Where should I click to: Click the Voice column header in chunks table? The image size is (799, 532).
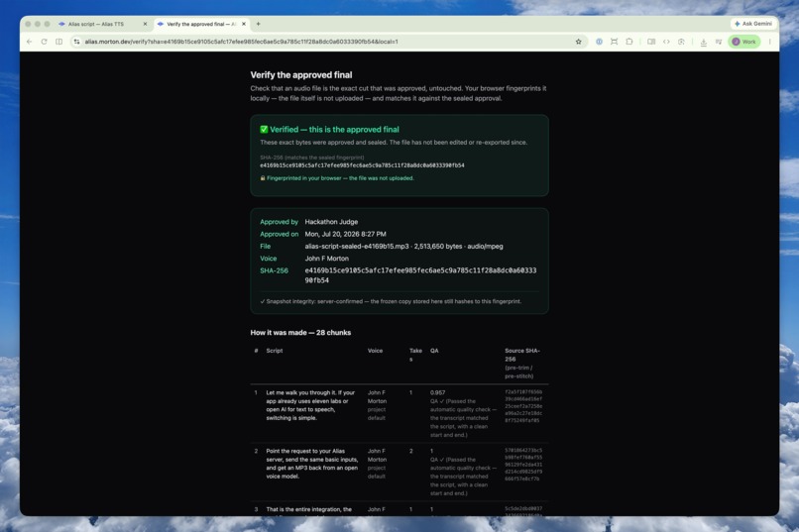tap(375, 351)
